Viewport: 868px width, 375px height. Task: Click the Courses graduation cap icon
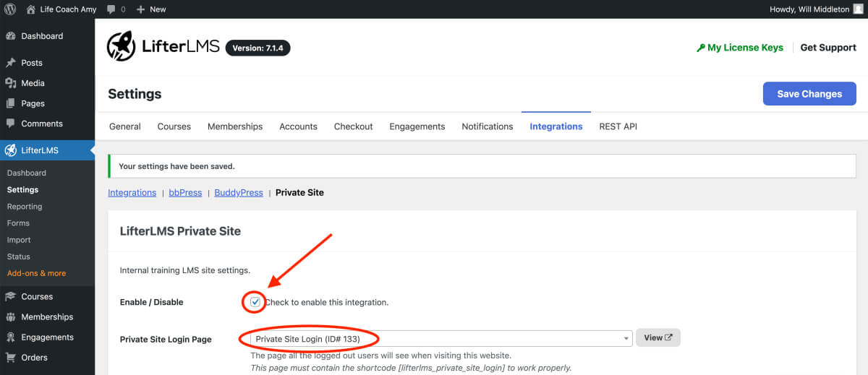11,296
